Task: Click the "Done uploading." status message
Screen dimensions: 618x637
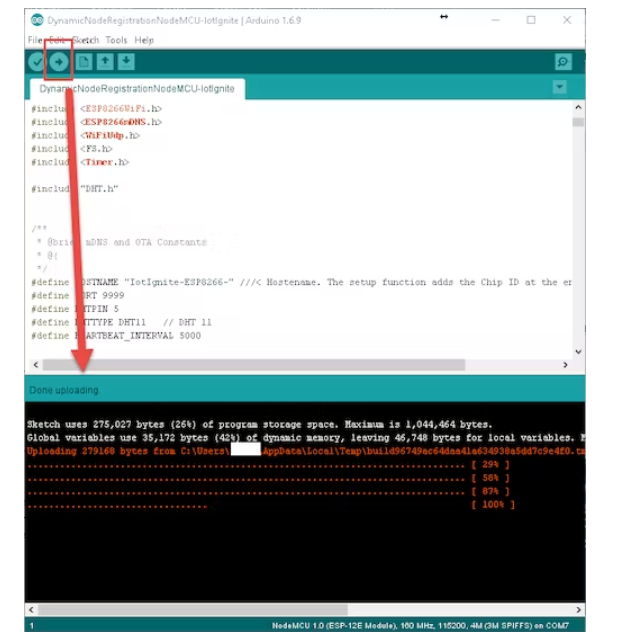Action: 64,390
